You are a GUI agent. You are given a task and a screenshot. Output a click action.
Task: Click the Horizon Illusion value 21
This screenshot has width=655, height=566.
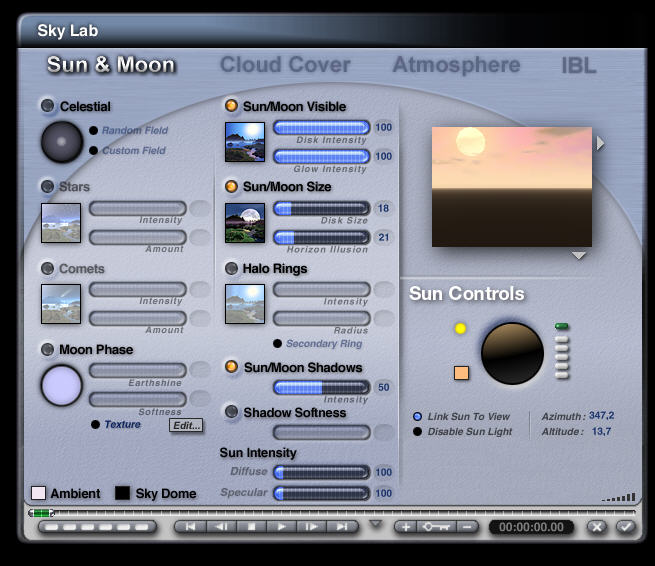(x=383, y=237)
